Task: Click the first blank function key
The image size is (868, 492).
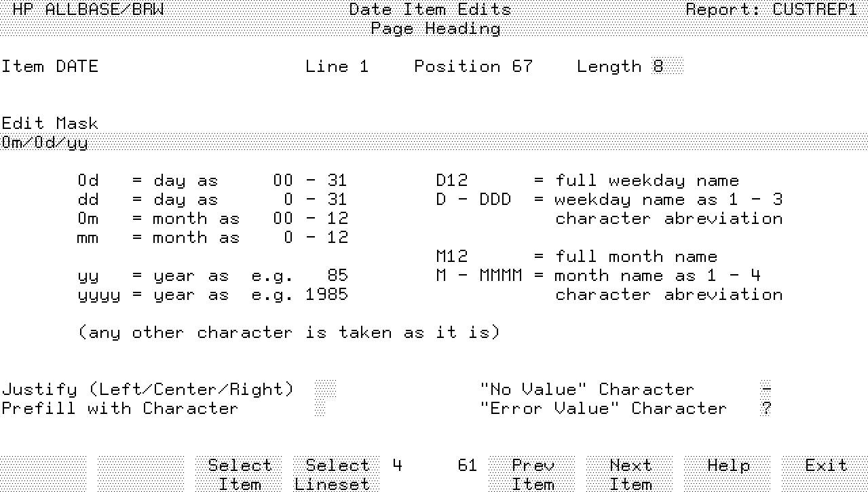Action: [x=43, y=474]
